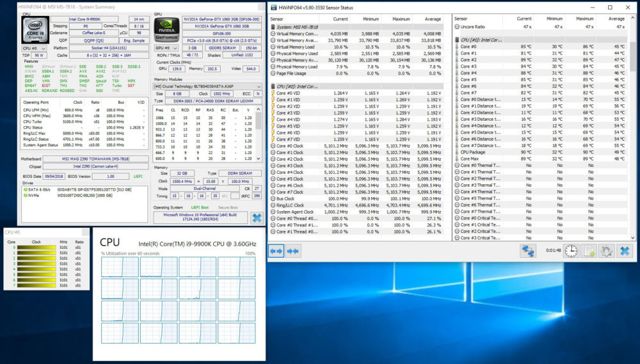Viewport: 640px width, 364px height.
Task: Click the Intel Core i9 logo image
Action: [x=35, y=30]
